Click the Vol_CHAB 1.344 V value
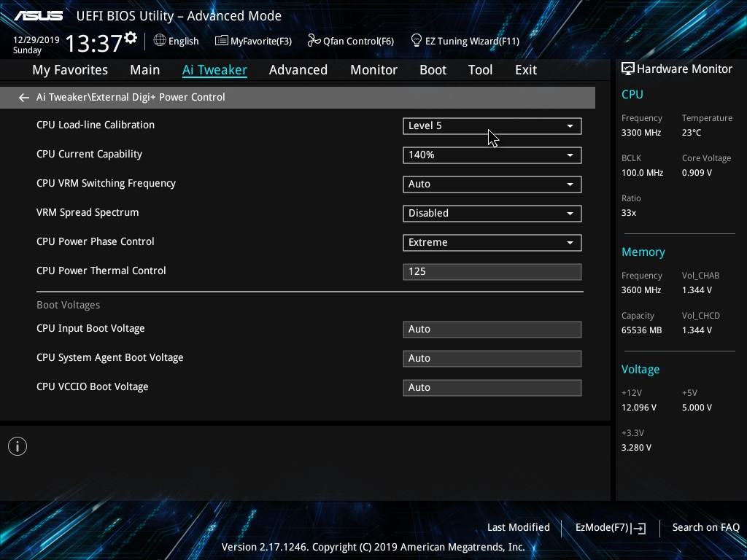Image resolution: width=747 pixels, height=560 pixels. pos(697,289)
